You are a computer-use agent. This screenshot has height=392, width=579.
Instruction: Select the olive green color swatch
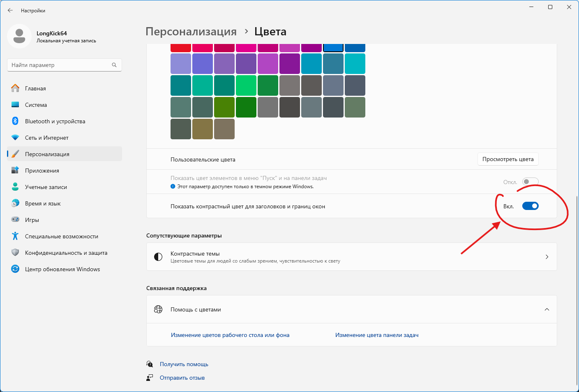(x=224, y=107)
